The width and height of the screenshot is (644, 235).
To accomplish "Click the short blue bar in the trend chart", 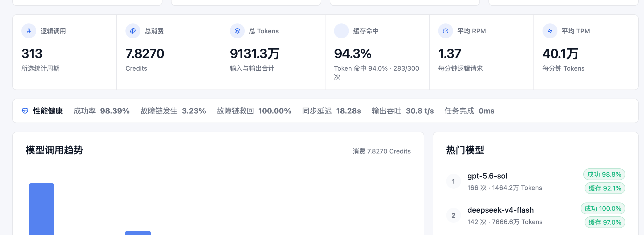I will [x=138, y=233].
